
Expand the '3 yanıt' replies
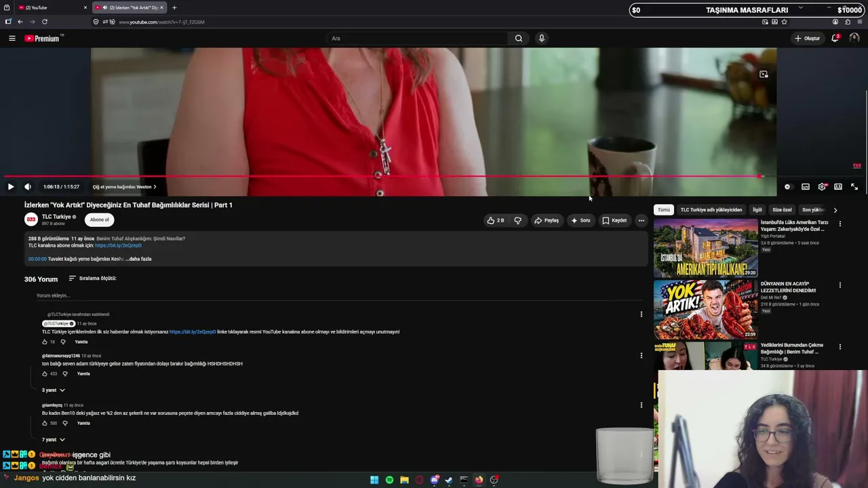[x=54, y=390]
